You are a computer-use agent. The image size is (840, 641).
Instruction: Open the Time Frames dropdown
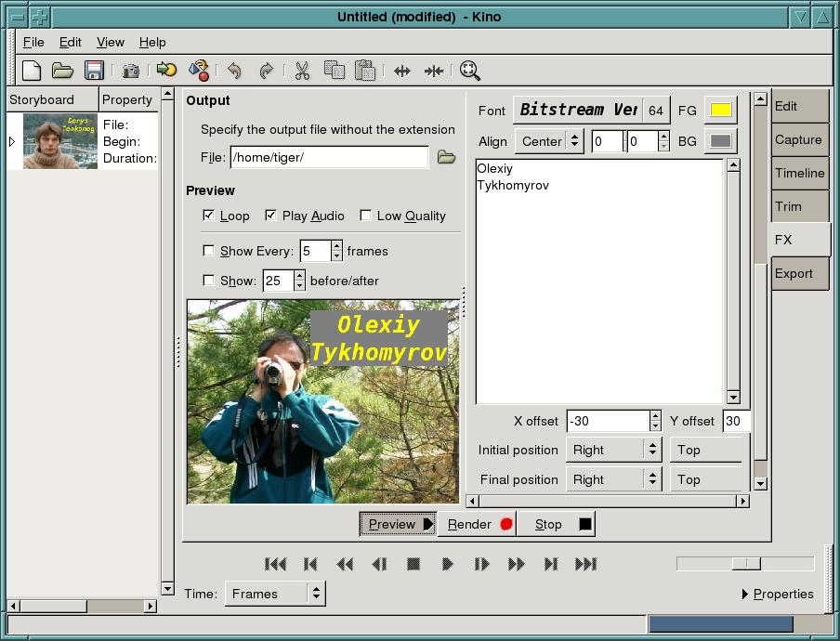275,594
